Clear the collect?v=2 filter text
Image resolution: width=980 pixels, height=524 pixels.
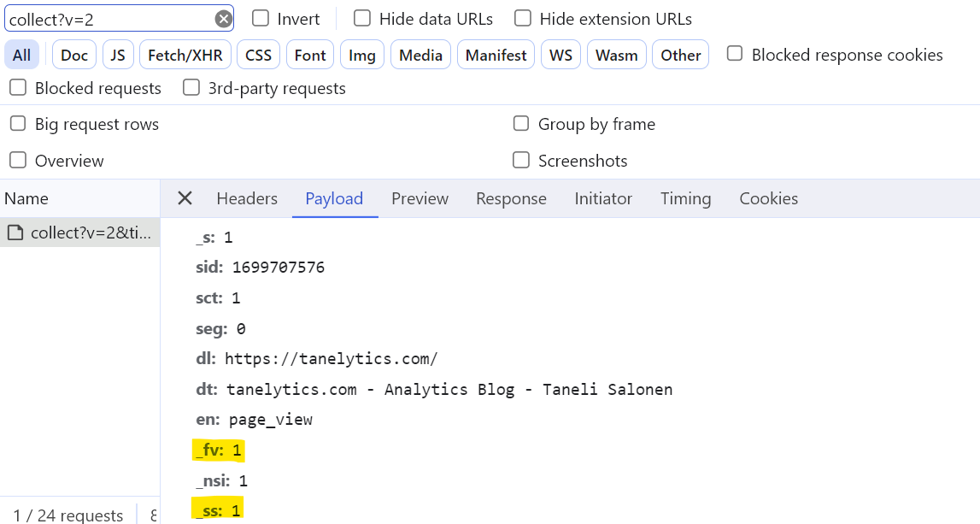tap(223, 20)
